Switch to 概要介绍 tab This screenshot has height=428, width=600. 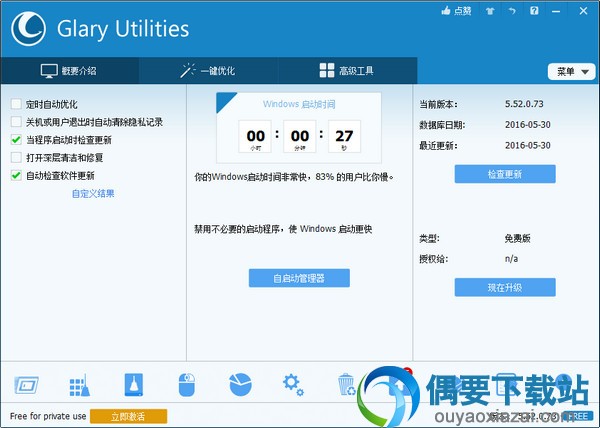tap(69, 71)
